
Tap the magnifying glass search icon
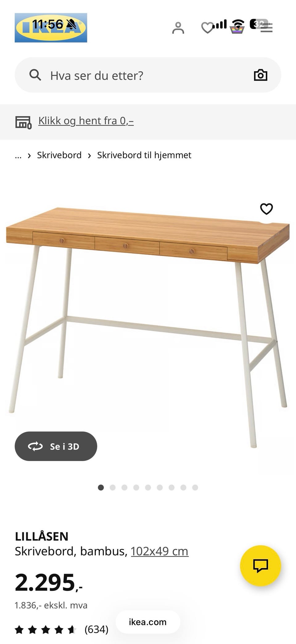pyautogui.click(x=35, y=75)
